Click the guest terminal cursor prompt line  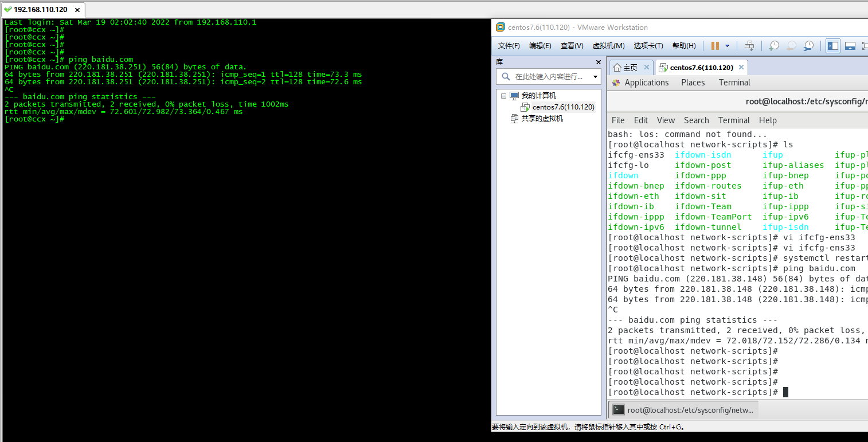(x=698, y=392)
